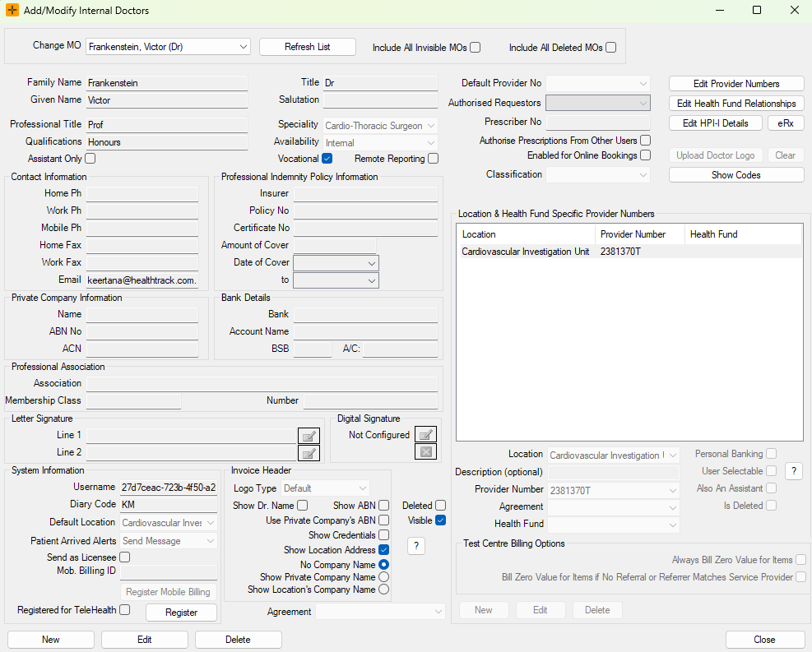Expand the Change MO dropdown
Screen dimensions: 812x652
[244, 47]
